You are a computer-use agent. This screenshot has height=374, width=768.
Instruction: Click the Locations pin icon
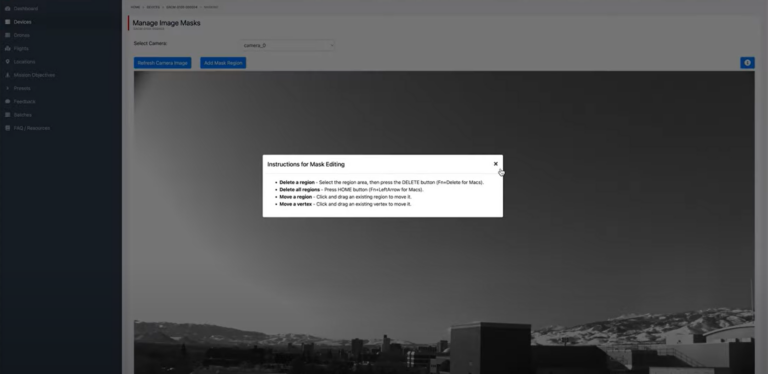click(7, 62)
